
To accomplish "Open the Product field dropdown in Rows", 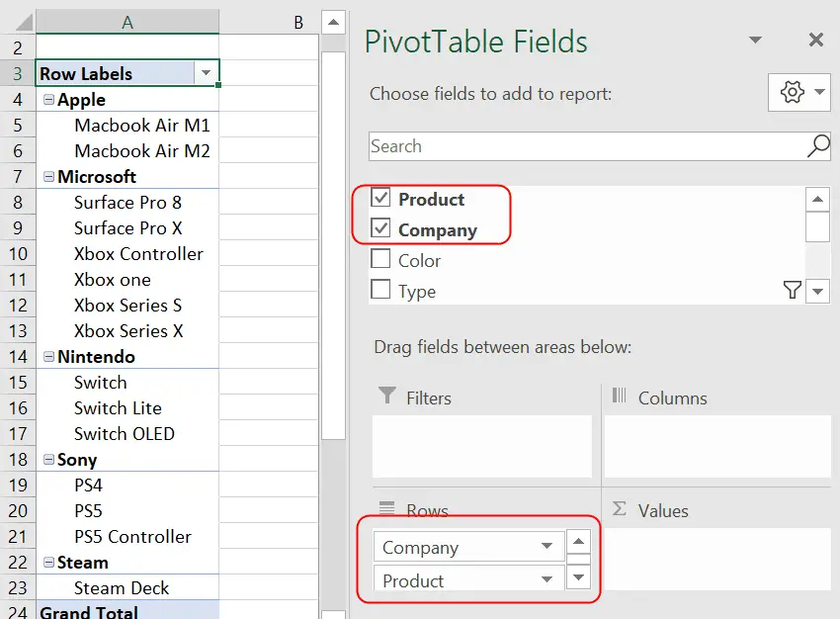I will [x=546, y=579].
